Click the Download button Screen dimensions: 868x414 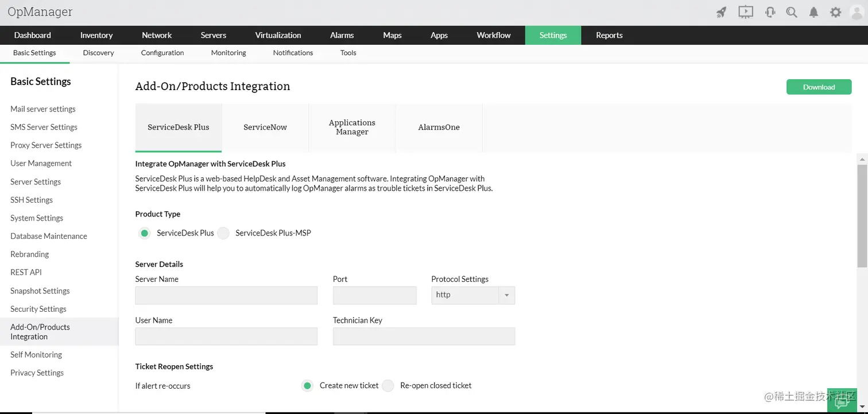click(819, 87)
